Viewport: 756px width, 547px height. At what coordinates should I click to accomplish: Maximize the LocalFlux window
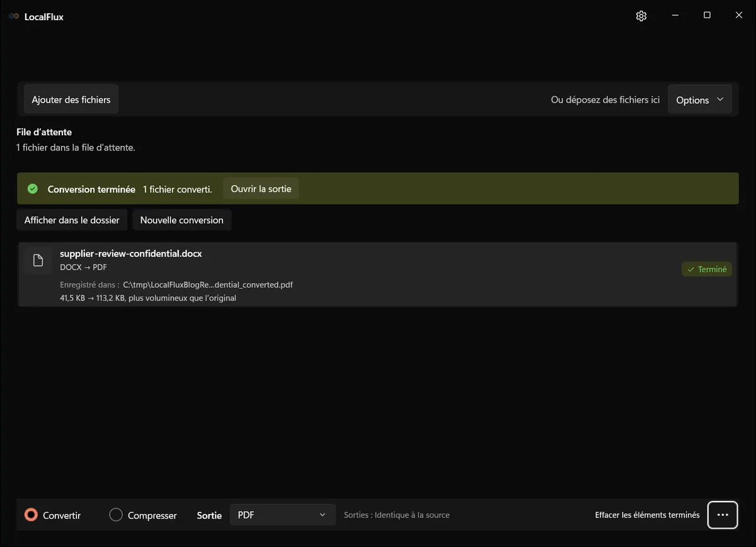click(x=707, y=16)
